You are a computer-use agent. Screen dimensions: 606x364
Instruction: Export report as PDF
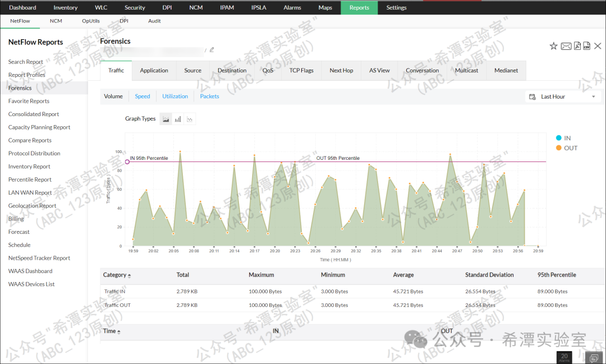577,46
